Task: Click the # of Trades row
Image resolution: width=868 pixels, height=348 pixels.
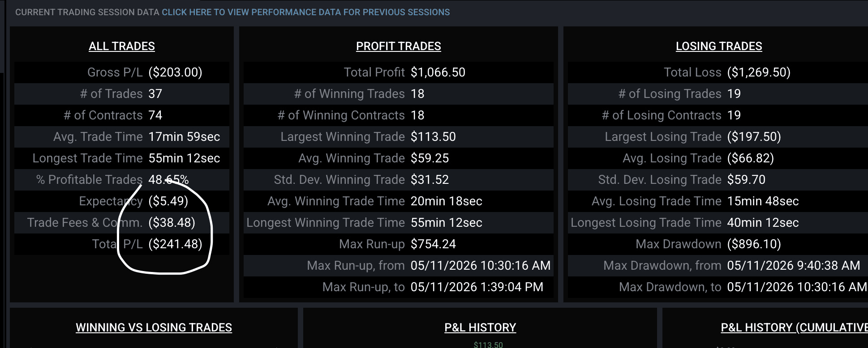Action: tap(122, 93)
